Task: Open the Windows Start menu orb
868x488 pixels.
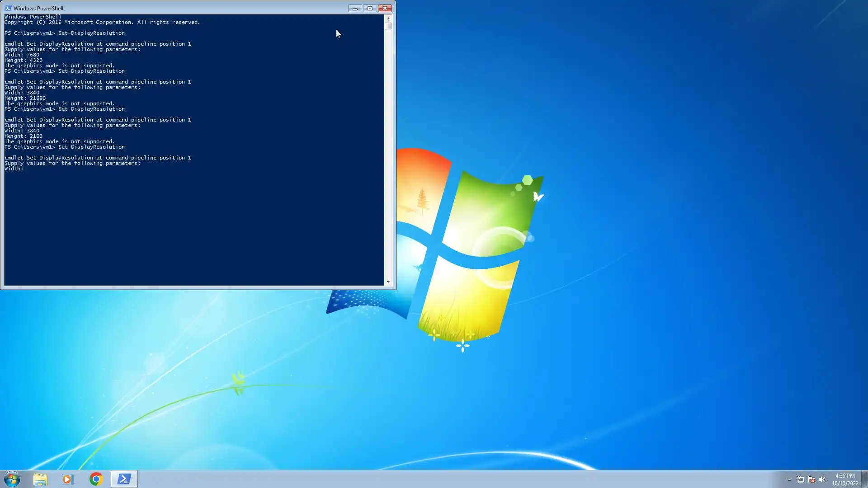Action: [12, 479]
